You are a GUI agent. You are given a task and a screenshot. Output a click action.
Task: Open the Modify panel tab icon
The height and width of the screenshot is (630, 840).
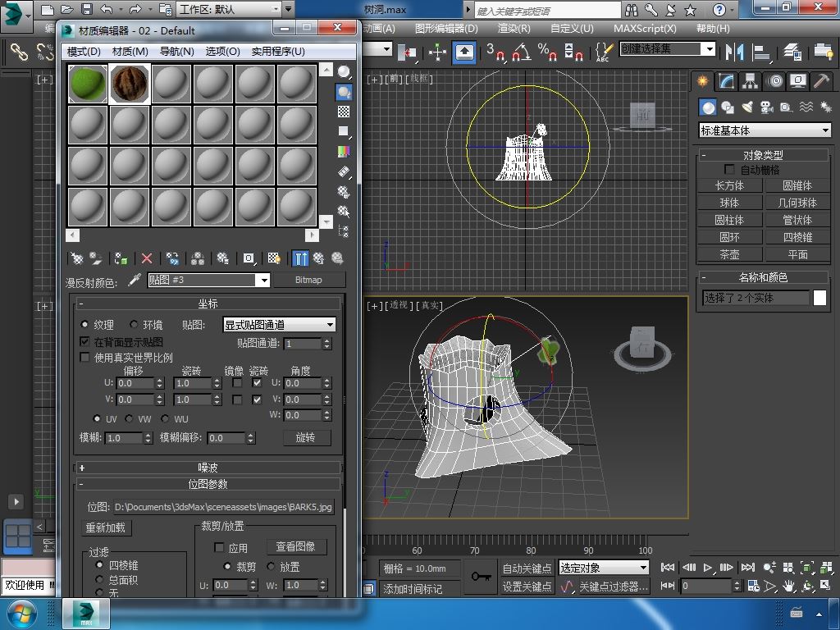tap(727, 81)
